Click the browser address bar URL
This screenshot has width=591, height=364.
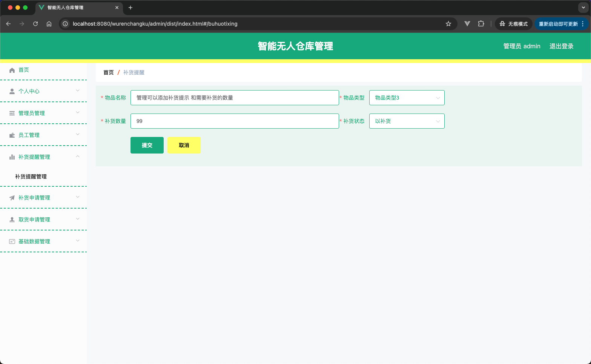coord(155,24)
